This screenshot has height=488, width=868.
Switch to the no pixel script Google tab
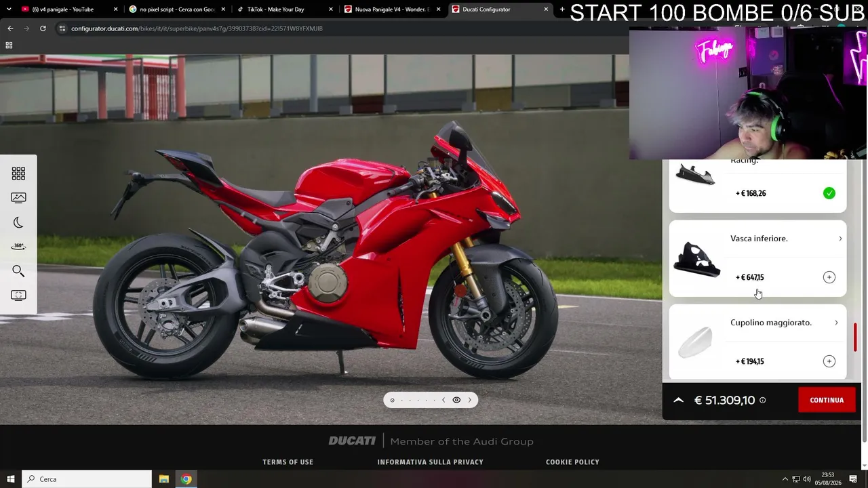pyautogui.click(x=176, y=9)
